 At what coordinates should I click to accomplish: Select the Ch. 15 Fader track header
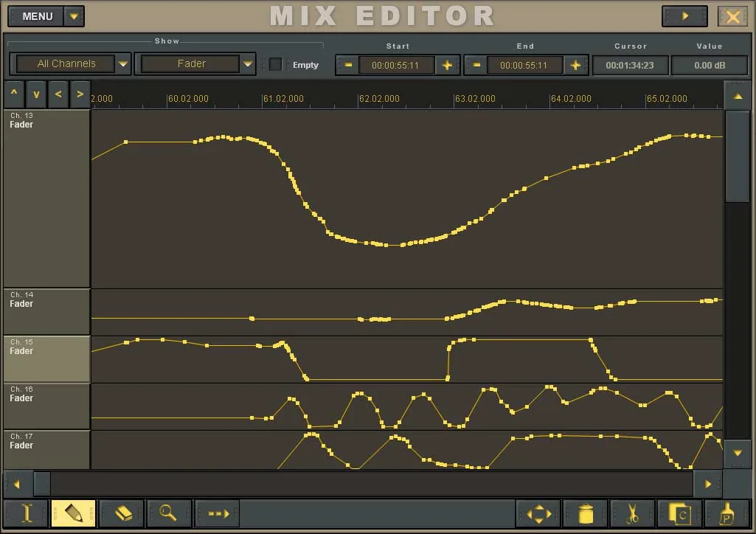(46, 359)
